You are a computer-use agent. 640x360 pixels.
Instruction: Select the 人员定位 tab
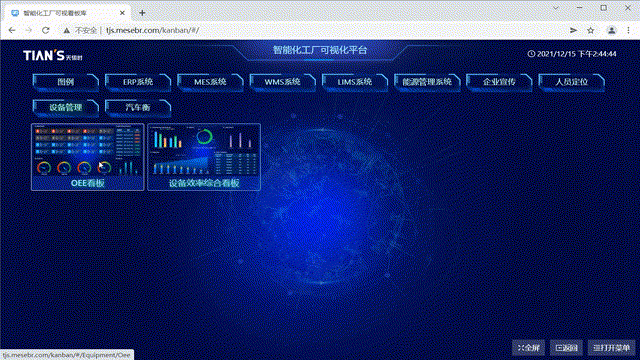(571, 82)
